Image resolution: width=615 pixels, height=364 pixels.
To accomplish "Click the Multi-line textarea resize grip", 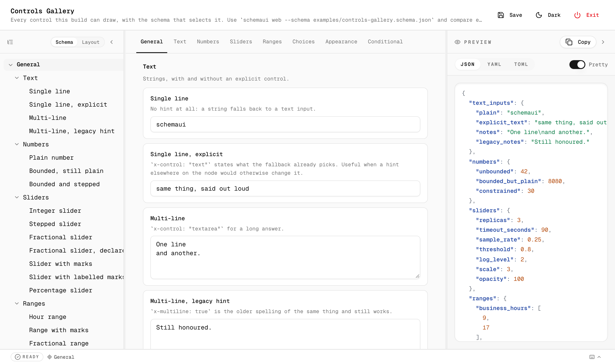I will [417, 276].
